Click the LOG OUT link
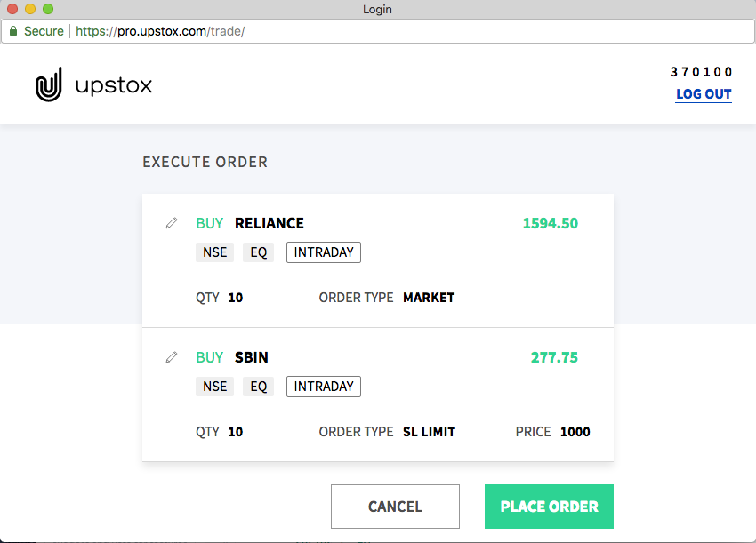The image size is (756, 543). coord(703,94)
